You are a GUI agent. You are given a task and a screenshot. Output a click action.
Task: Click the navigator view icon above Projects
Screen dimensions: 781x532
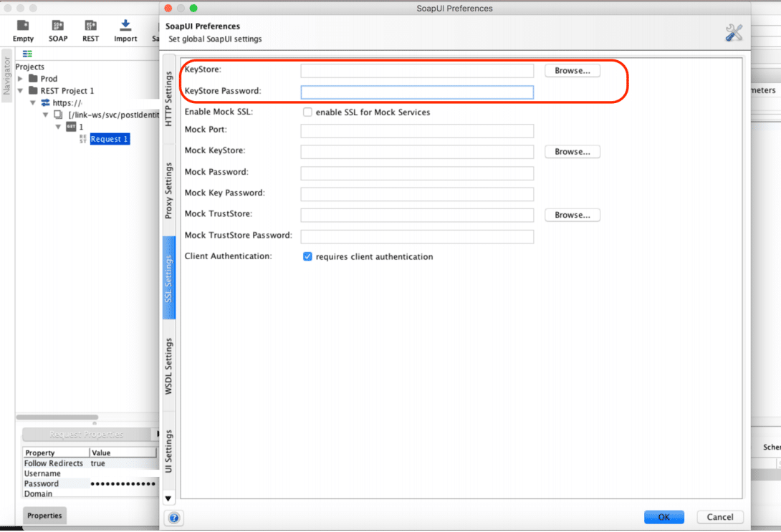[x=27, y=54]
